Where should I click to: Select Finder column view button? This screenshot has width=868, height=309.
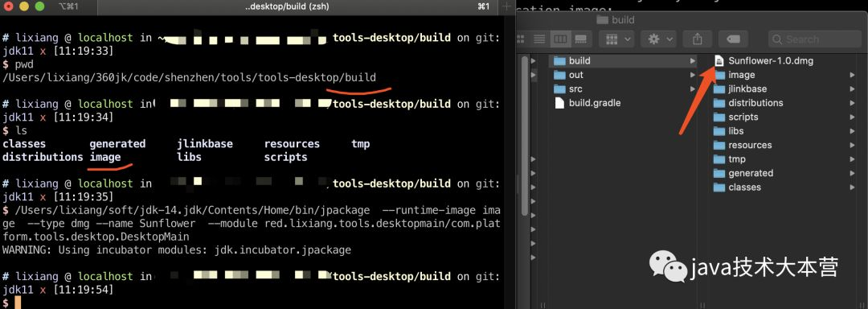[x=560, y=39]
